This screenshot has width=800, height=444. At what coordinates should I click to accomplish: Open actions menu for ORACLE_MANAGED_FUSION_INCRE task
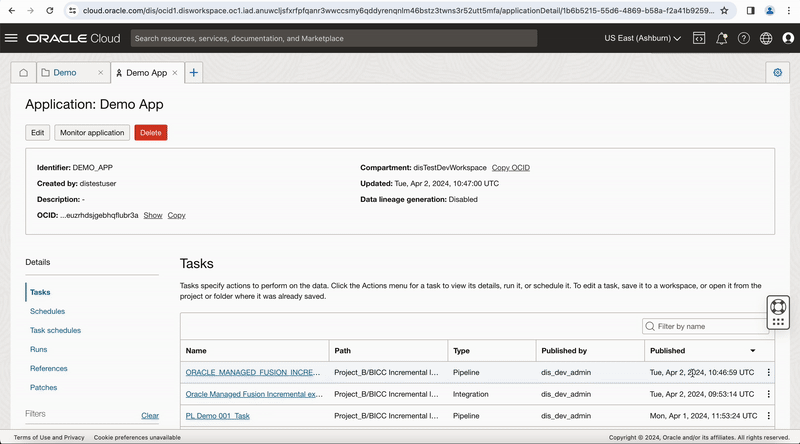[x=768, y=373]
